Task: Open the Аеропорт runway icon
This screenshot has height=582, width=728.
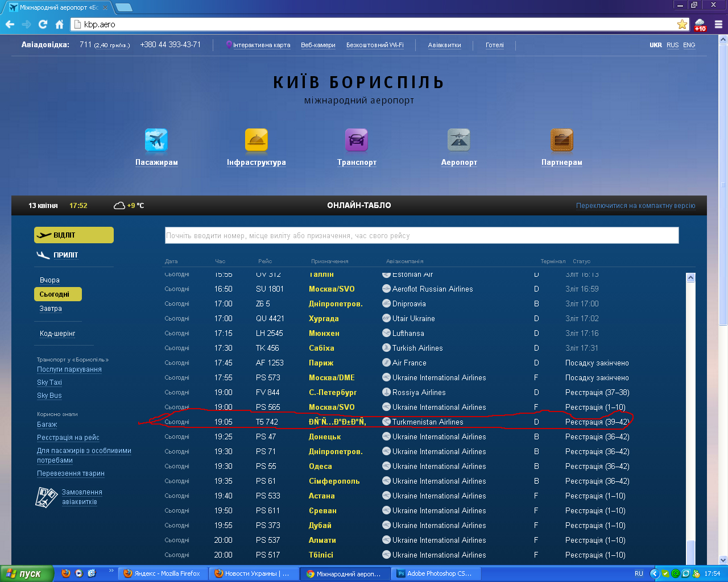Action: (x=459, y=140)
